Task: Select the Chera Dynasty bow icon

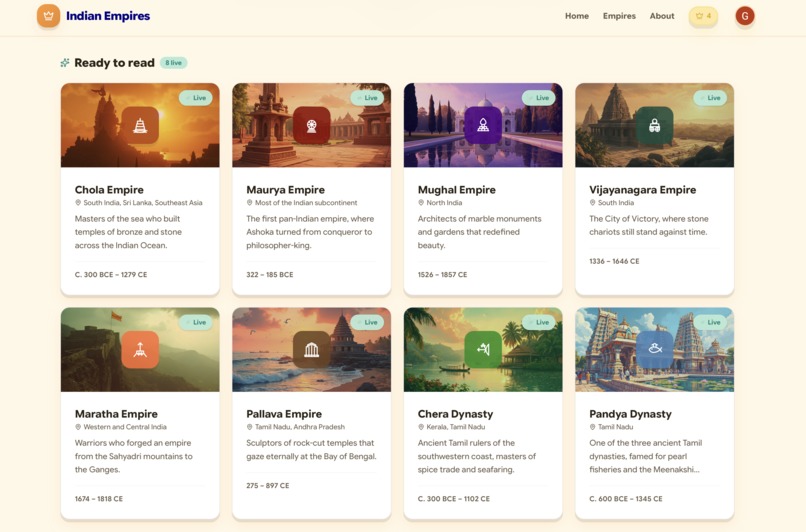Action: tap(483, 350)
